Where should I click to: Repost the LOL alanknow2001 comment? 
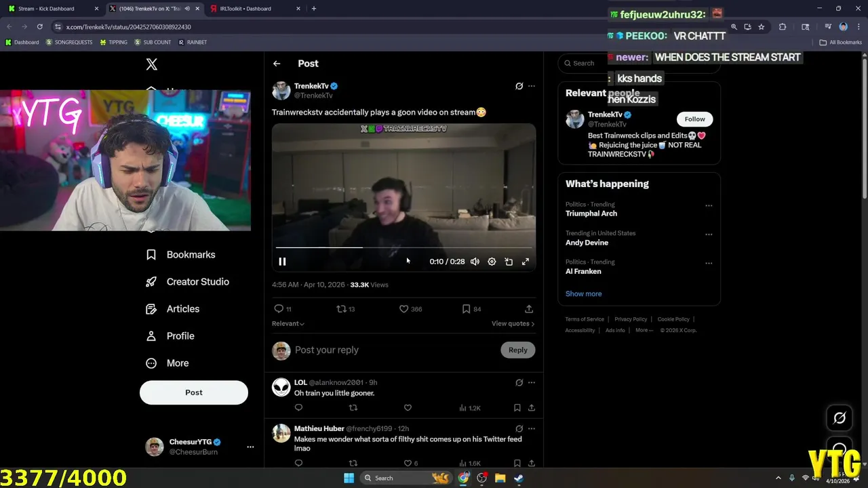(x=353, y=408)
